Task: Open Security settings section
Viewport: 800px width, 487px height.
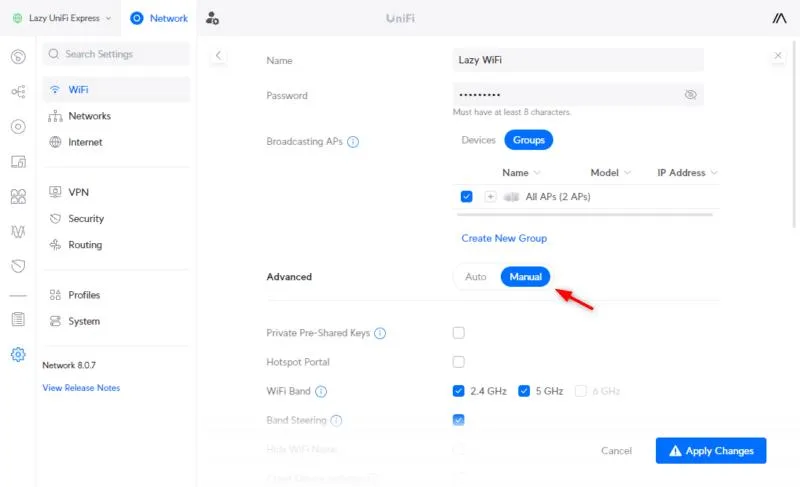Action: coord(116,219)
